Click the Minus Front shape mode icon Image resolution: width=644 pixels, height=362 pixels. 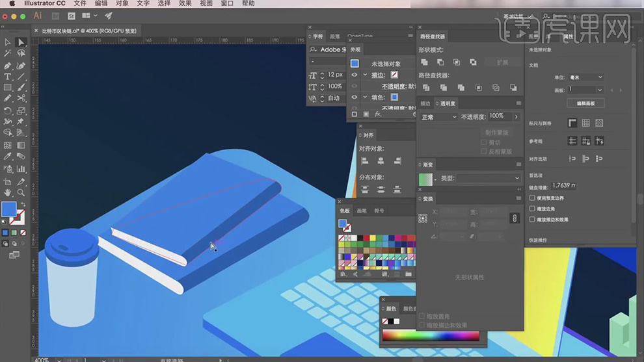(x=440, y=62)
